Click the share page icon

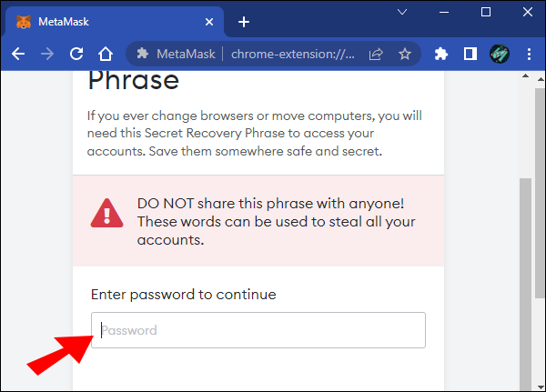click(376, 54)
